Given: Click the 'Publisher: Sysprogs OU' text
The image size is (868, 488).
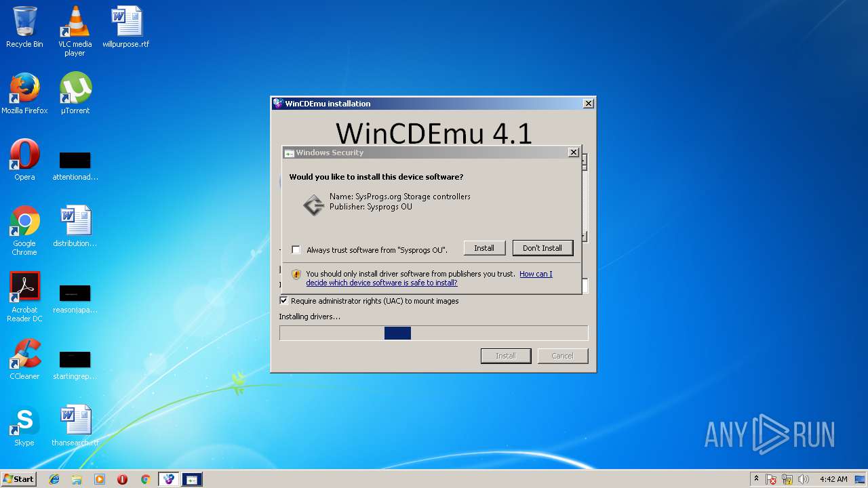Looking at the screenshot, I should (x=371, y=207).
